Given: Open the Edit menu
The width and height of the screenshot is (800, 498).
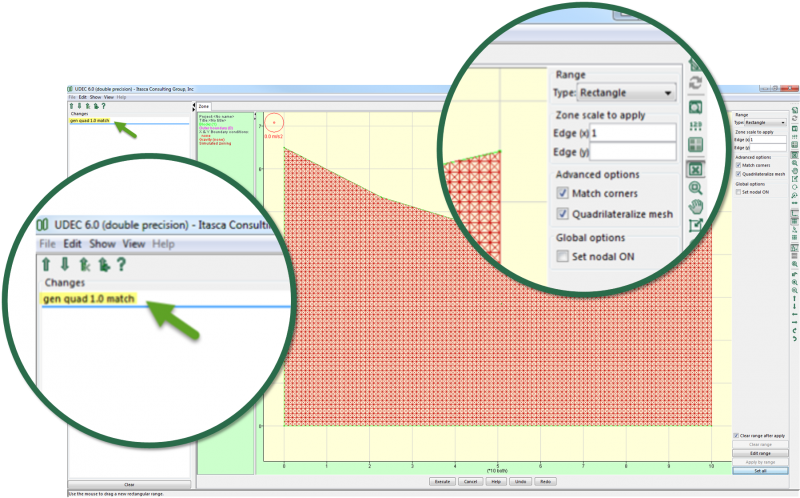Looking at the screenshot, I should 73,243.
